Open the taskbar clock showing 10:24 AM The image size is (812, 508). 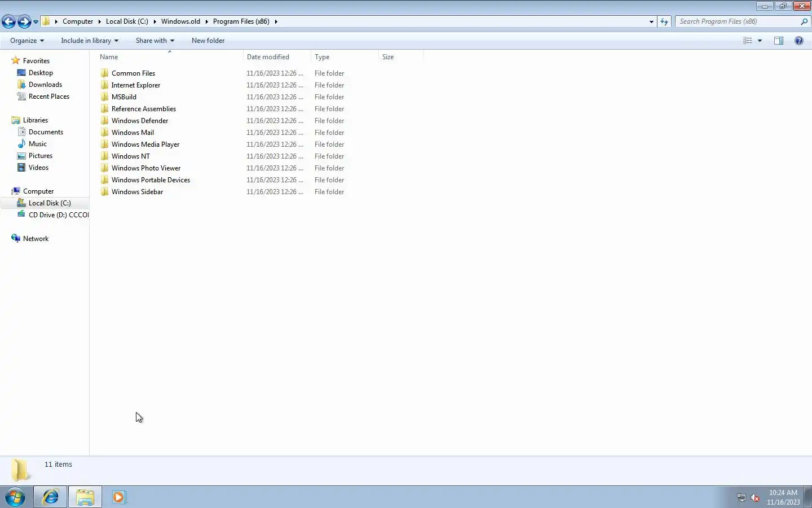[783, 497]
